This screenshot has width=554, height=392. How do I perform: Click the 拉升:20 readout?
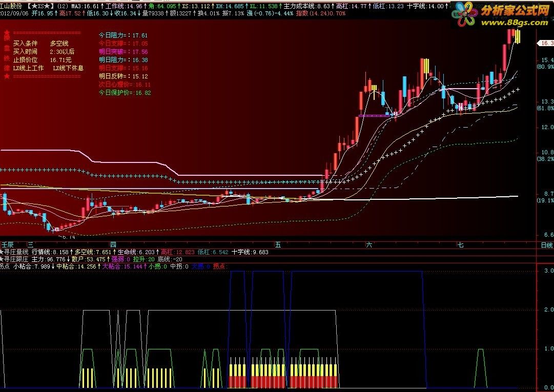click(x=144, y=259)
